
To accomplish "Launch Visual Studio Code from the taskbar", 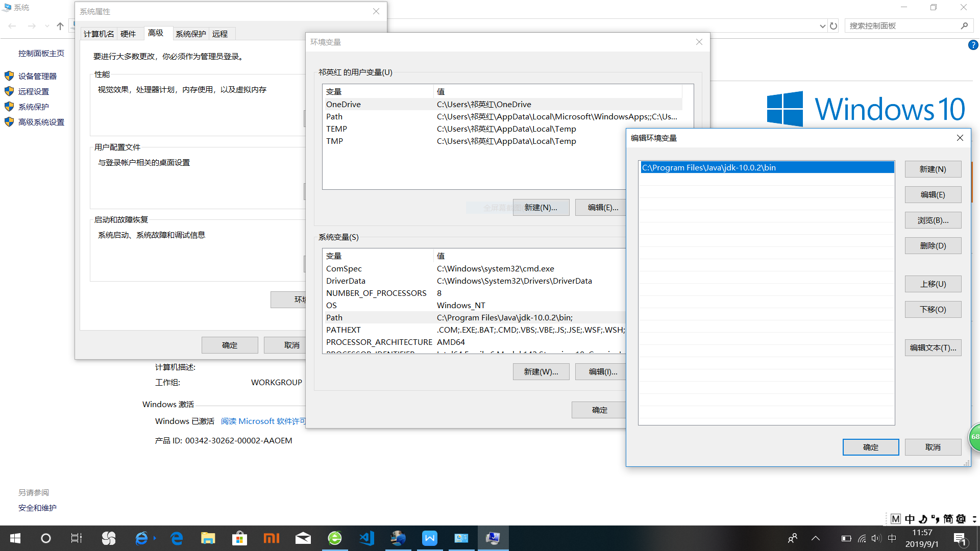I will (366, 538).
